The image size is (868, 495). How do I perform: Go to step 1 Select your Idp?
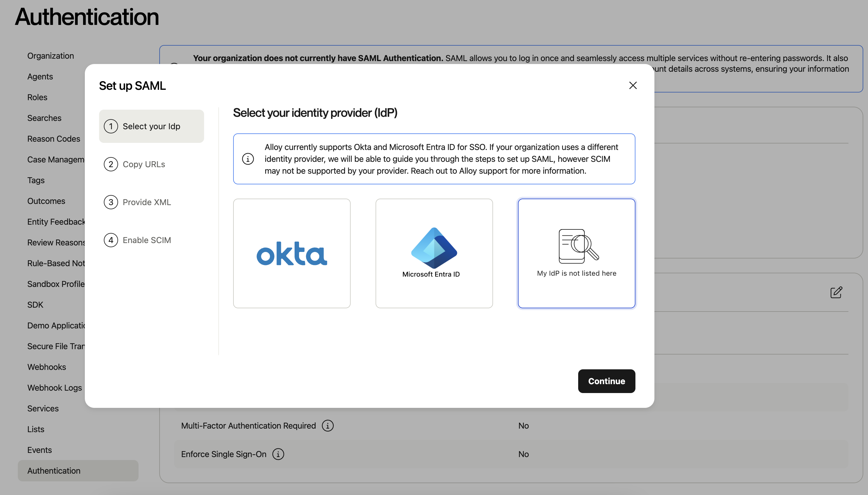coord(151,126)
